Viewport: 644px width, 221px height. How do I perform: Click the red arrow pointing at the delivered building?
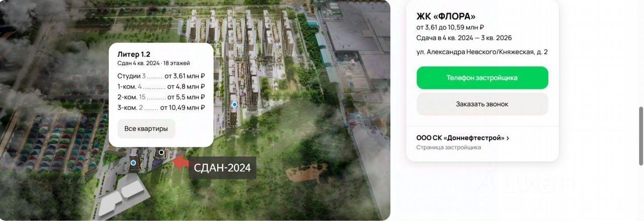point(180,162)
